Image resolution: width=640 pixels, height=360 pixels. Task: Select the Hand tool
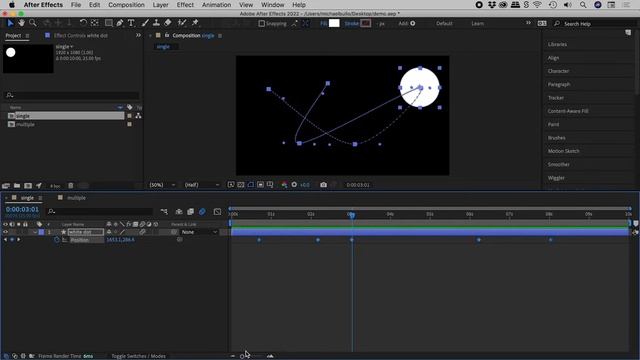point(21,23)
